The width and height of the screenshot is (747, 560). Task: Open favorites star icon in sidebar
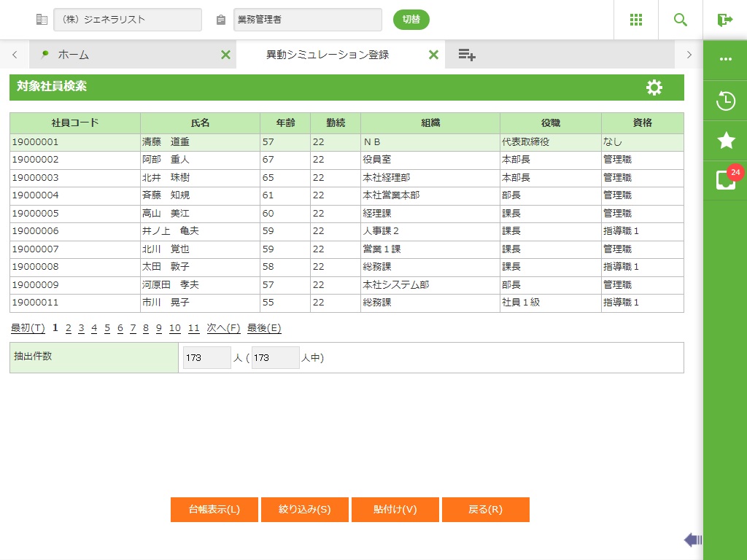pos(726,141)
